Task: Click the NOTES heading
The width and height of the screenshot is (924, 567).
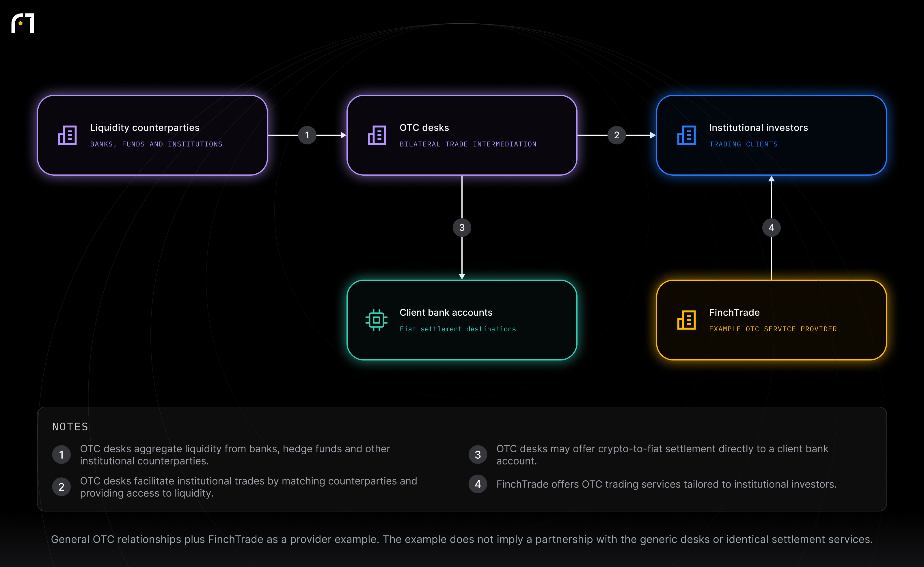Action: tap(70, 427)
